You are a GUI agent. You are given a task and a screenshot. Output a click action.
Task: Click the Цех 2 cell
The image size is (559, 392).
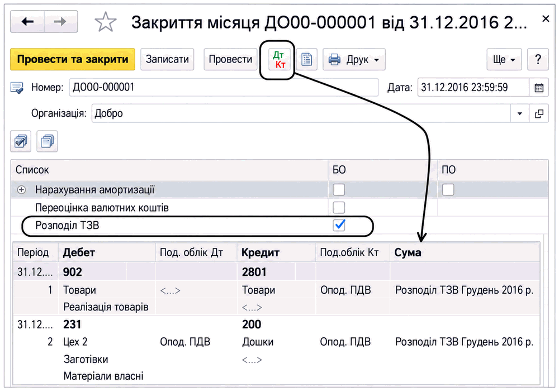pos(75,342)
